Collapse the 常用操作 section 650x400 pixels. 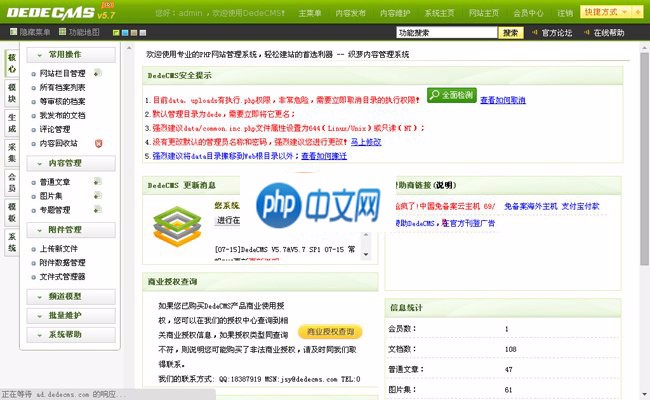pyautogui.click(x=71, y=55)
